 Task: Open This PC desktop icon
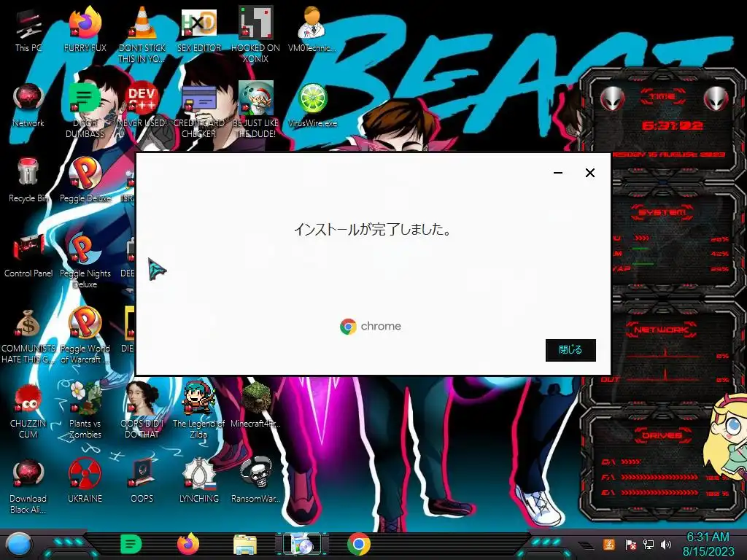(28, 31)
